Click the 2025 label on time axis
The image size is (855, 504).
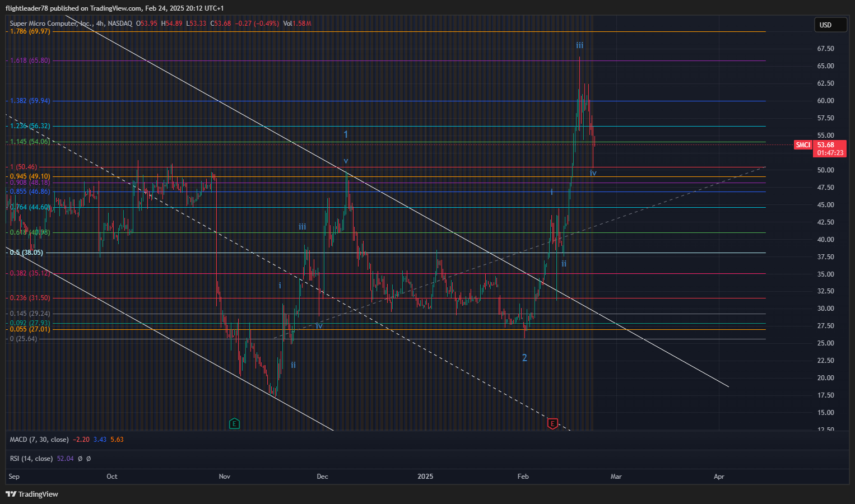point(425,477)
